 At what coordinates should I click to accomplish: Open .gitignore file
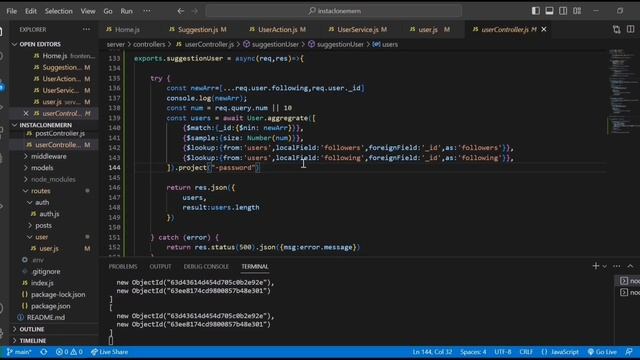(46, 271)
